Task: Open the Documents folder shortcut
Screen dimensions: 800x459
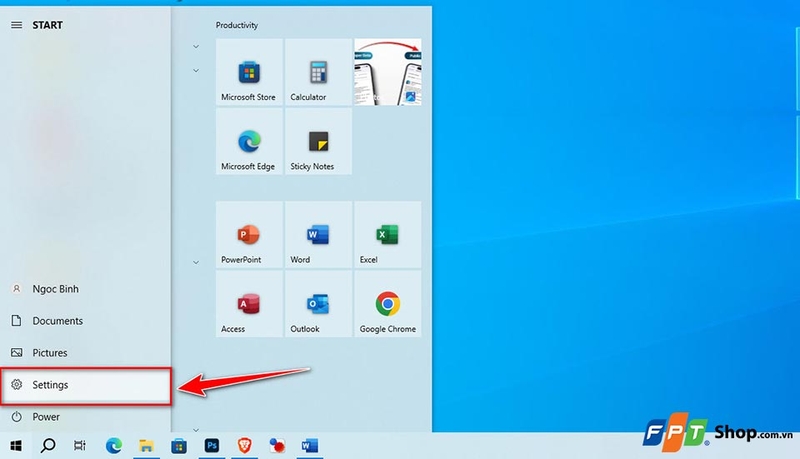Action: tap(85, 321)
